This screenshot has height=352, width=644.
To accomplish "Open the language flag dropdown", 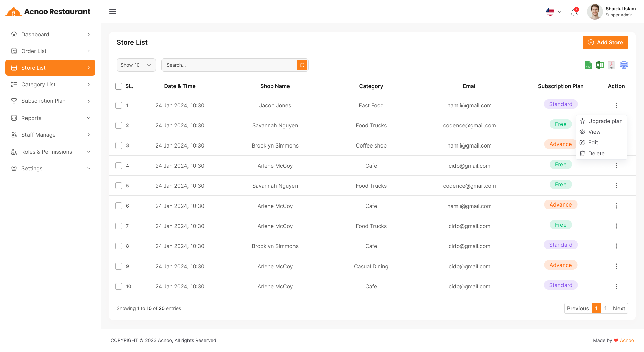I will click(x=554, y=12).
